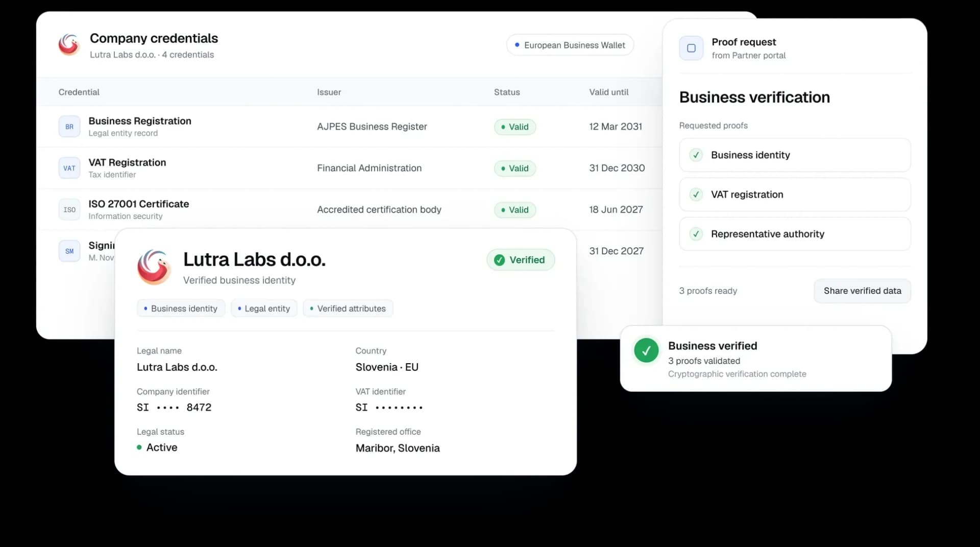Click the Lutra Labs d.o.o. · 4 credentials subtitle
This screenshot has width=980, height=547.
[152, 55]
